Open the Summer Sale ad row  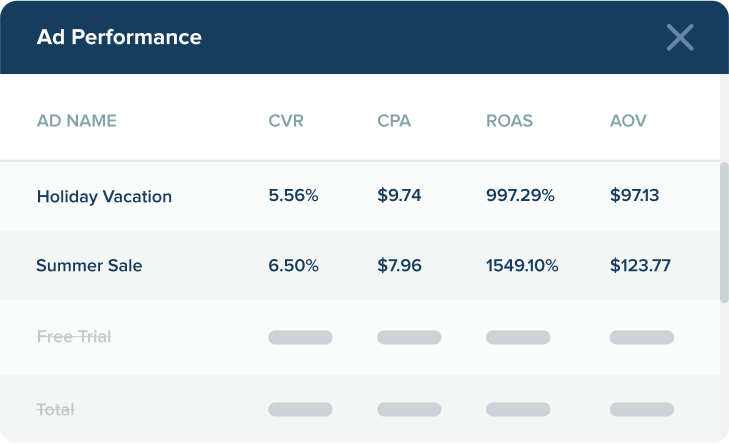pyautogui.click(x=89, y=266)
